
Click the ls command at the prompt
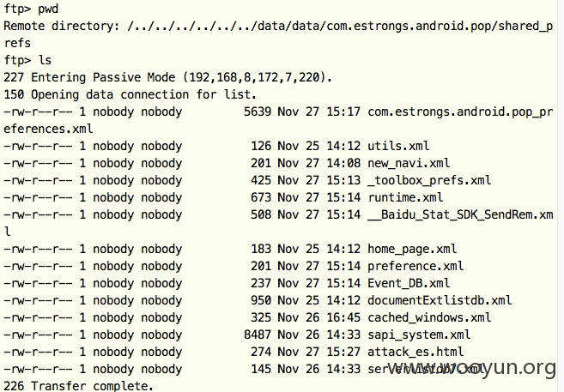(x=45, y=60)
